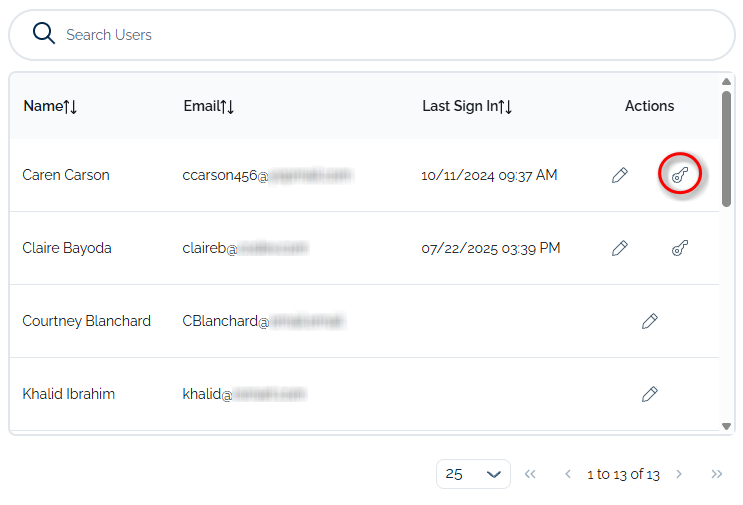Sort by Last Sign In column

466,106
